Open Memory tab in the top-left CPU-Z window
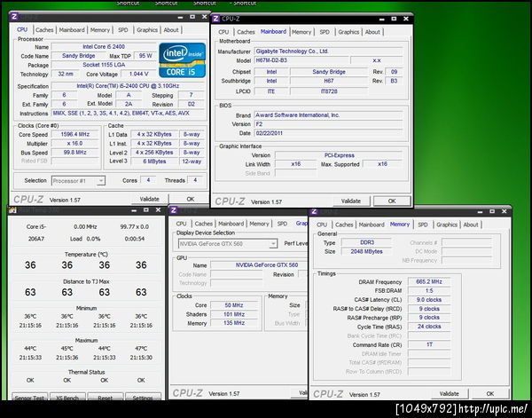Viewport: 532px width, 418px height. [99, 30]
